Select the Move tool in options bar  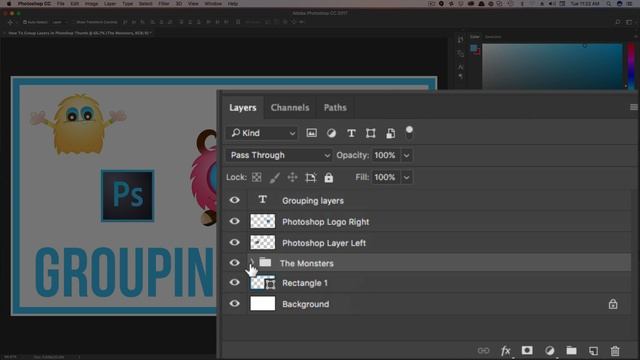pos(10,22)
